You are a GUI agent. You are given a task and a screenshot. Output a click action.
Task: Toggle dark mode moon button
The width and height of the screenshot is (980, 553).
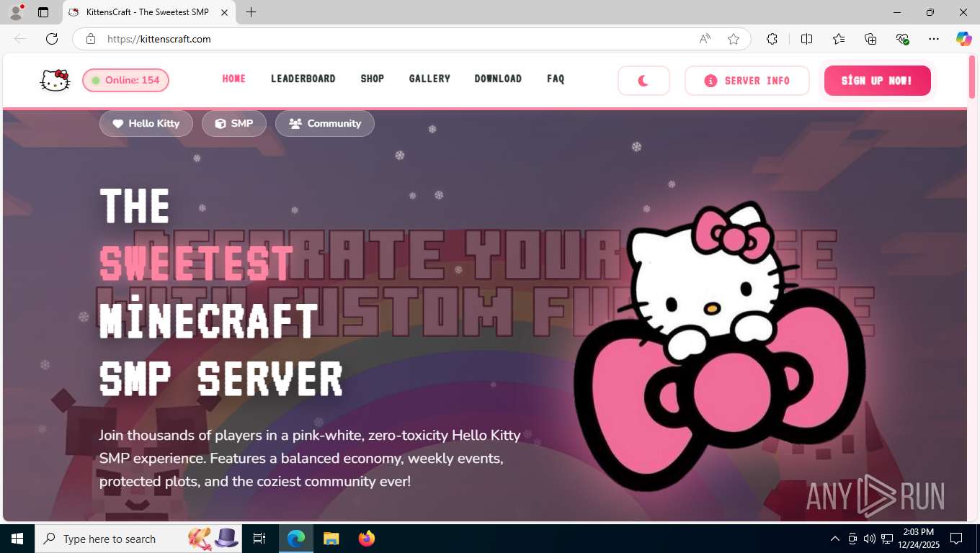coord(643,81)
